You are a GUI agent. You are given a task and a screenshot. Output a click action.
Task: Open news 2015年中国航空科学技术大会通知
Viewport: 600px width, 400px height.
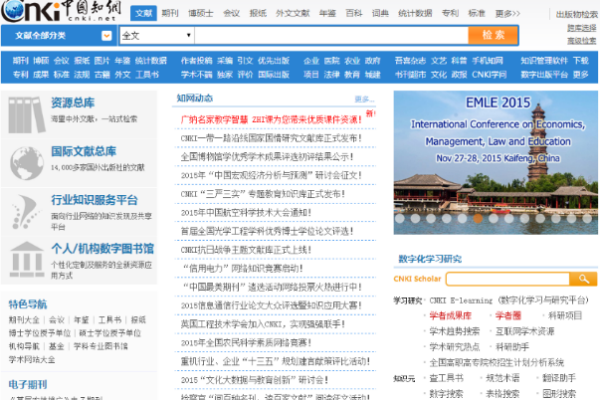(x=246, y=212)
